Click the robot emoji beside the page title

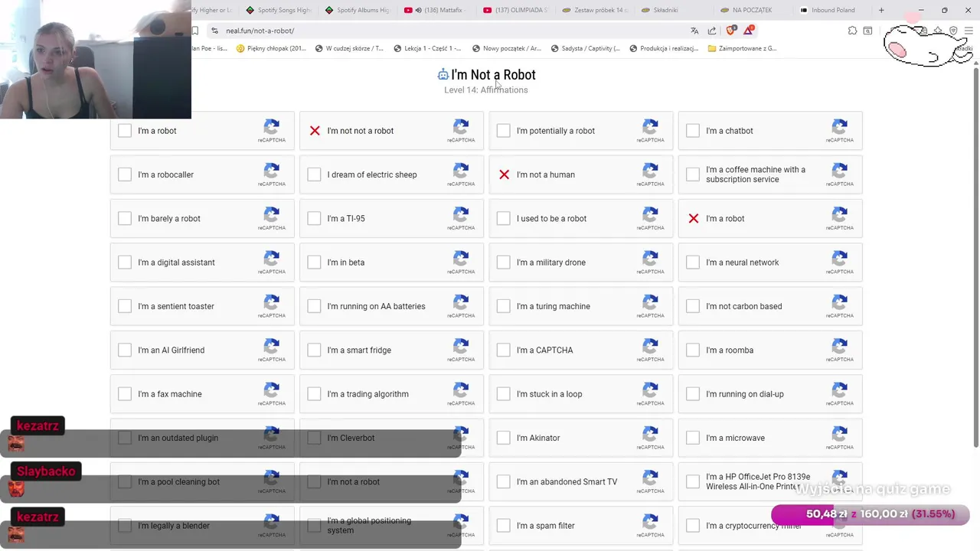[x=443, y=74]
